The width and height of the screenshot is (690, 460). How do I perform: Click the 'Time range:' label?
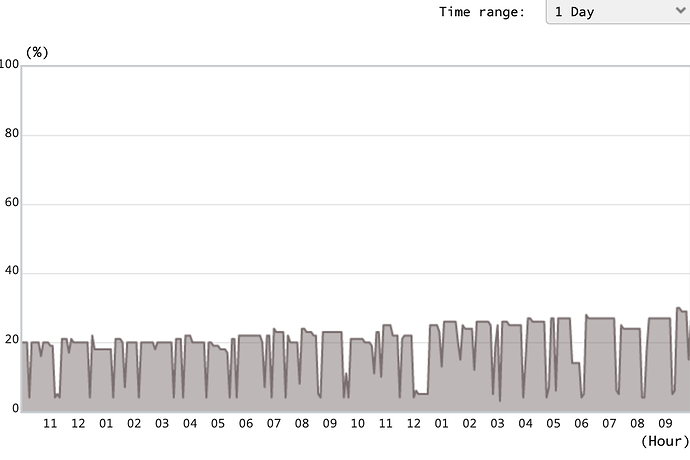[482, 12]
